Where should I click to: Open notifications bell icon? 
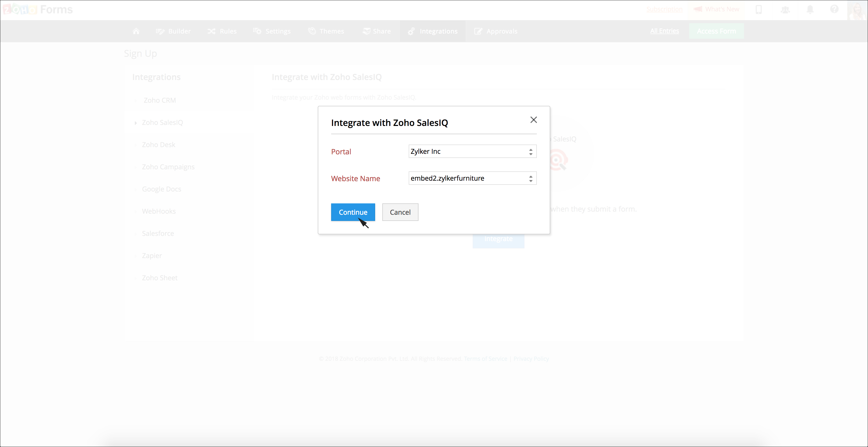pyautogui.click(x=810, y=9)
